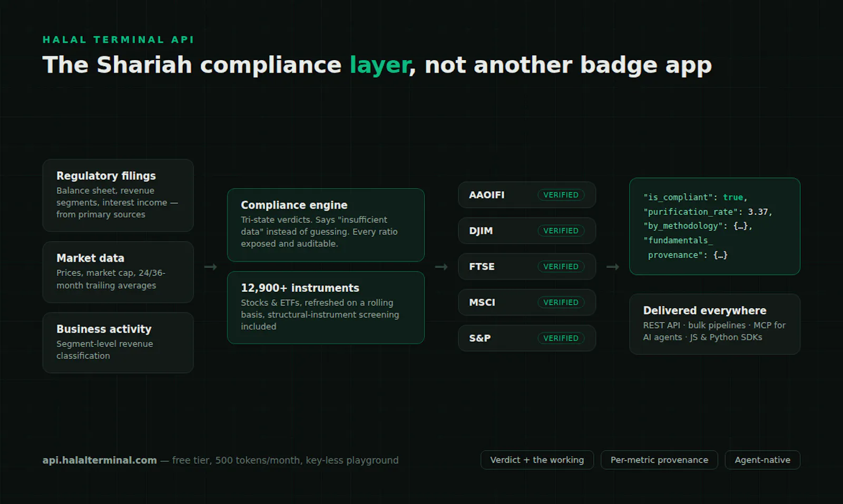Screen dimensions: 843x504
Task: Open the 12,900+ instruments card
Action: [326, 308]
